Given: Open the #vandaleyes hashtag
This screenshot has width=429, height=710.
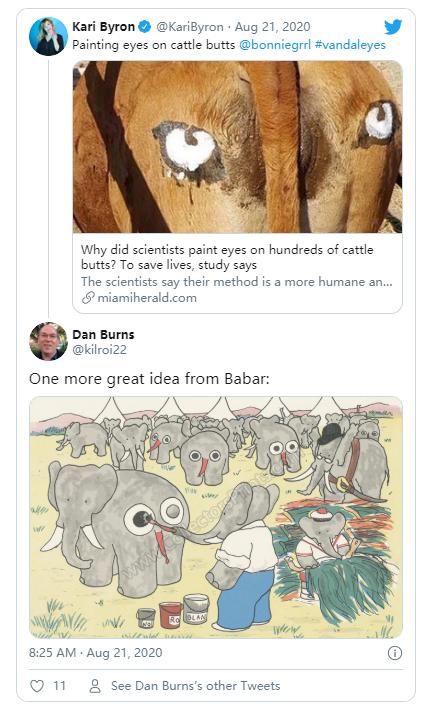Looking at the screenshot, I should point(350,45).
